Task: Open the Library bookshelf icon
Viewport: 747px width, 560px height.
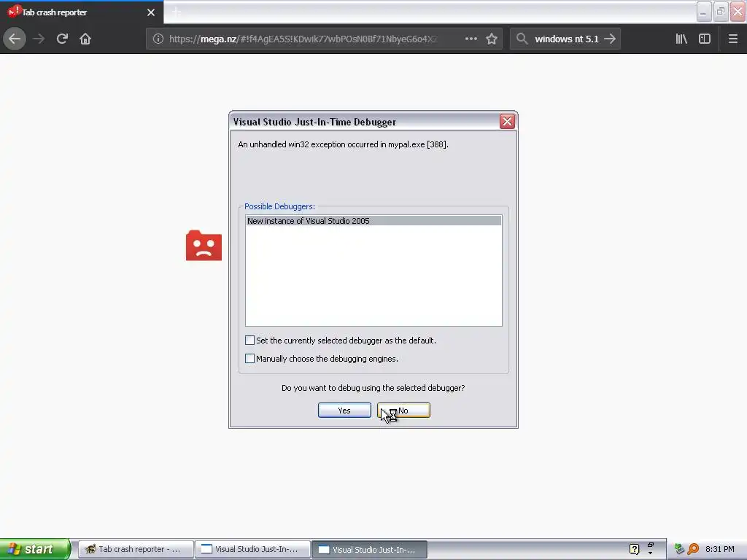Action: 681,39
